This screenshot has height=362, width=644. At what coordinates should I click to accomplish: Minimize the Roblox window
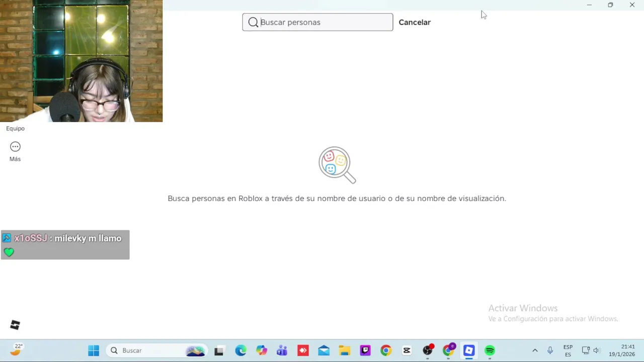(x=589, y=5)
